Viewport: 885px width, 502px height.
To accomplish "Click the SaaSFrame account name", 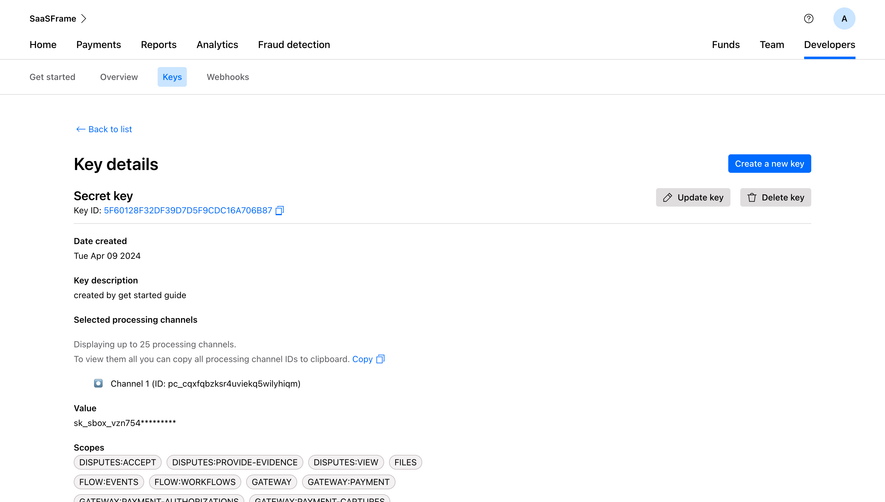I will pyautogui.click(x=52, y=19).
